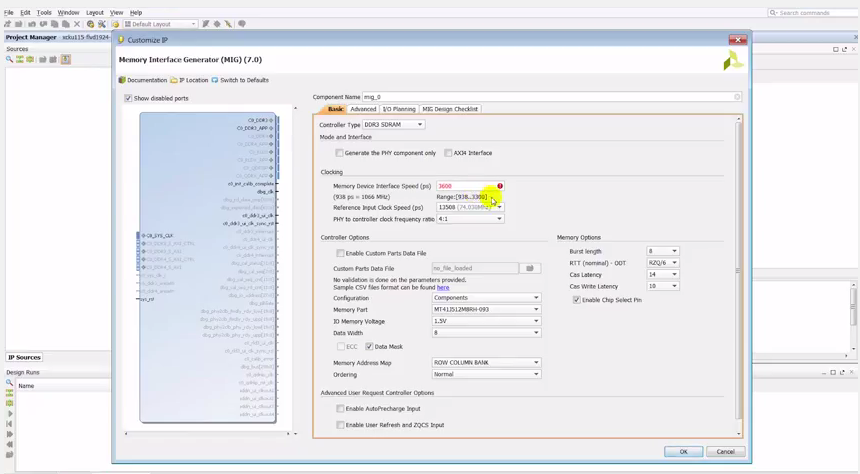Click the reset run skip-back icon

9,424
